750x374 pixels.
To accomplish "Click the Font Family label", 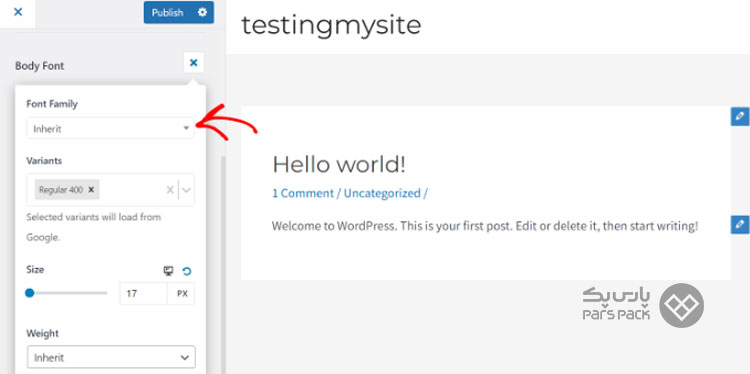I will 52,104.
